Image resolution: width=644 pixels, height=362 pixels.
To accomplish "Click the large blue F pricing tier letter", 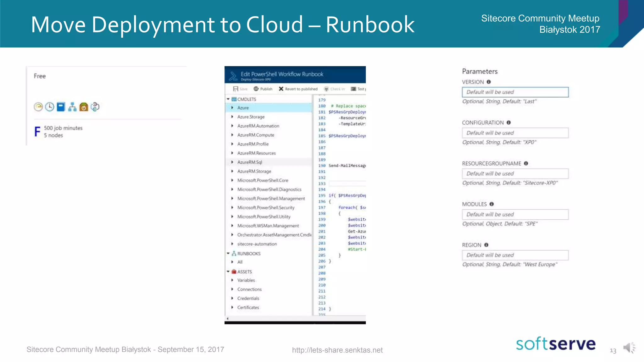I will tap(37, 131).
